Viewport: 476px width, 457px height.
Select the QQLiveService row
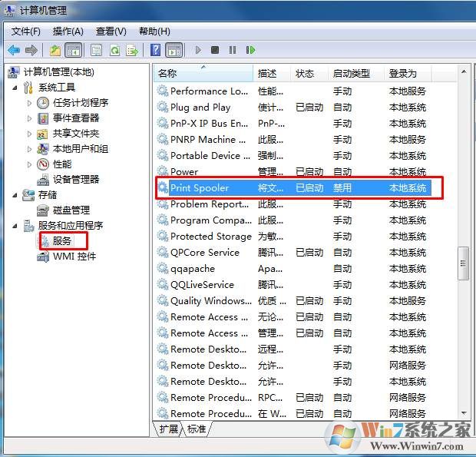(293, 285)
